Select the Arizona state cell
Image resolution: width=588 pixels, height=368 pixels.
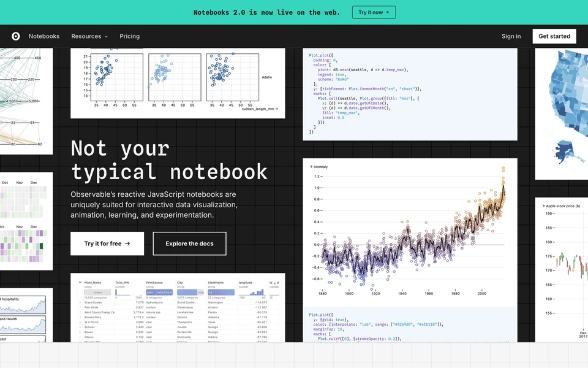[x=213, y=307]
